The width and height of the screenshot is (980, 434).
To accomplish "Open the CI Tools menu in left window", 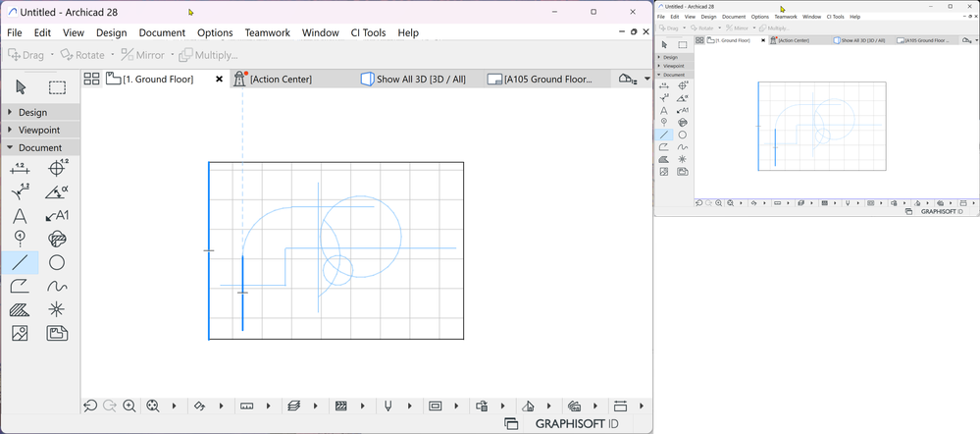I will pos(368,32).
